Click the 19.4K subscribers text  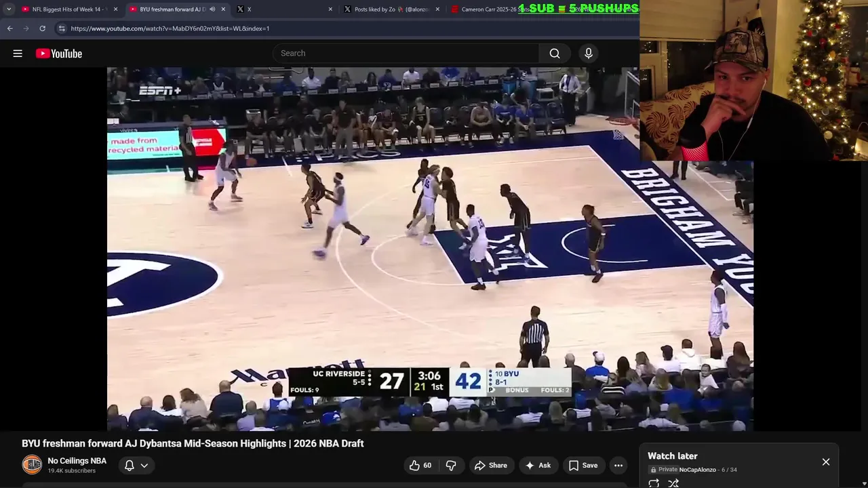coord(71,471)
